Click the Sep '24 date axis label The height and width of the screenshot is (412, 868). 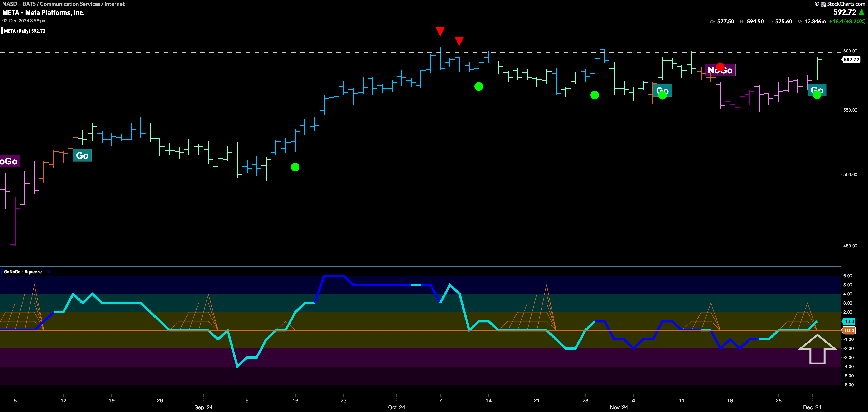click(x=203, y=407)
